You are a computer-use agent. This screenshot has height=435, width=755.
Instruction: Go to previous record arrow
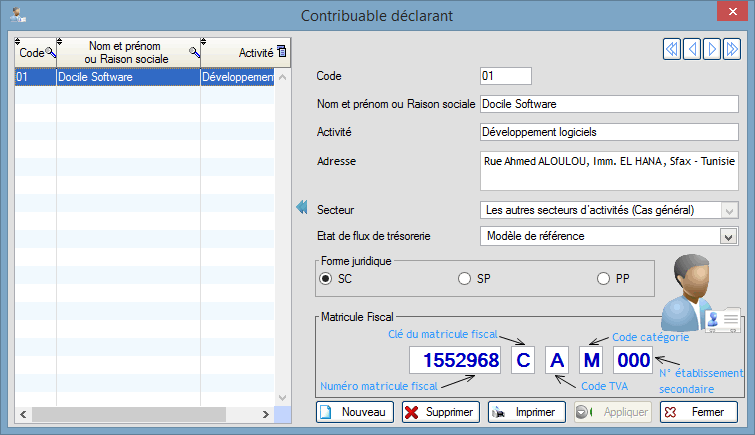[x=692, y=49]
